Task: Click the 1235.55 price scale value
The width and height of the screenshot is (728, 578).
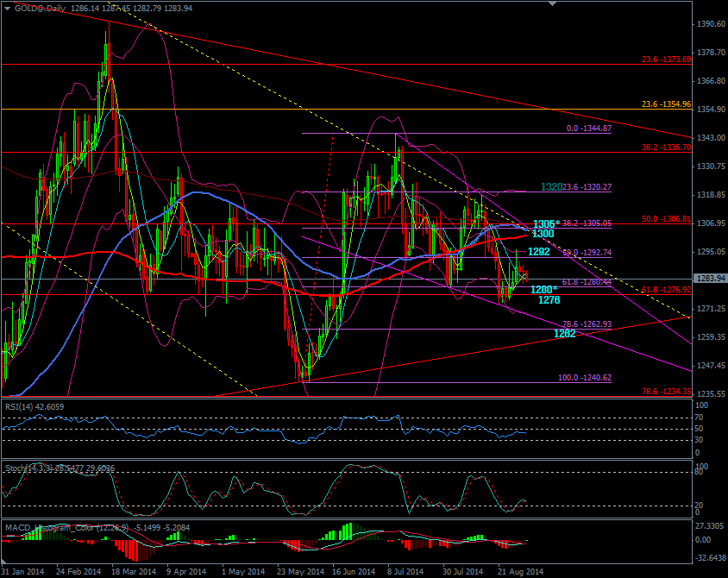Action: (x=711, y=393)
